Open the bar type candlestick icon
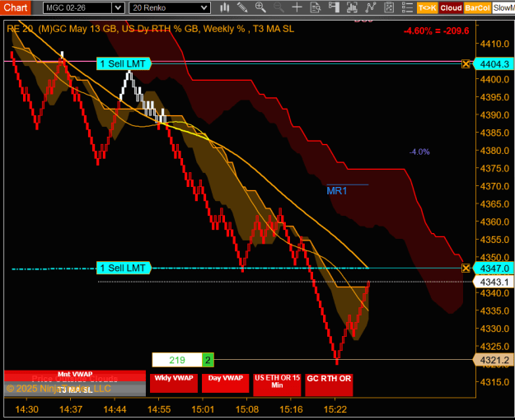Viewport: 515px width, 420px height. coord(225,7)
